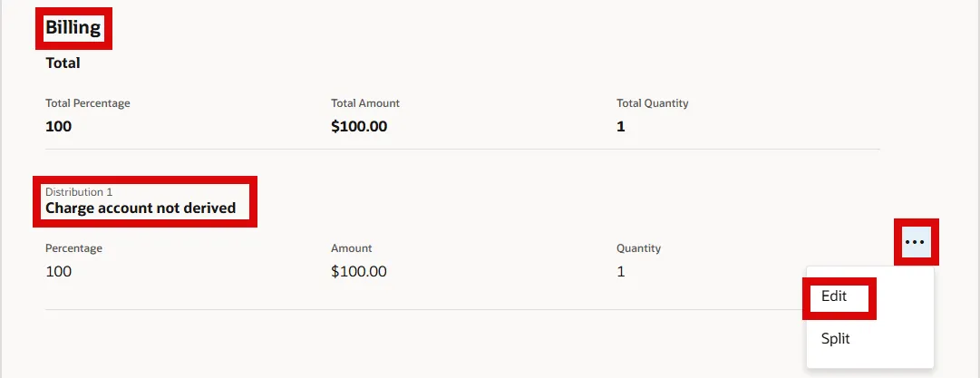The width and height of the screenshot is (980, 378).
Task: Click the distribution Quantity label
Action: tap(638, 248)
